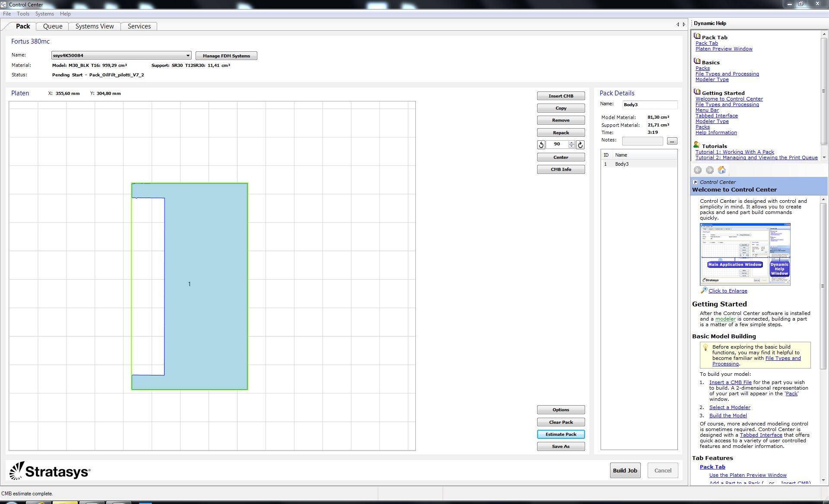Switch to the Services tab

[x=139, y=26]
